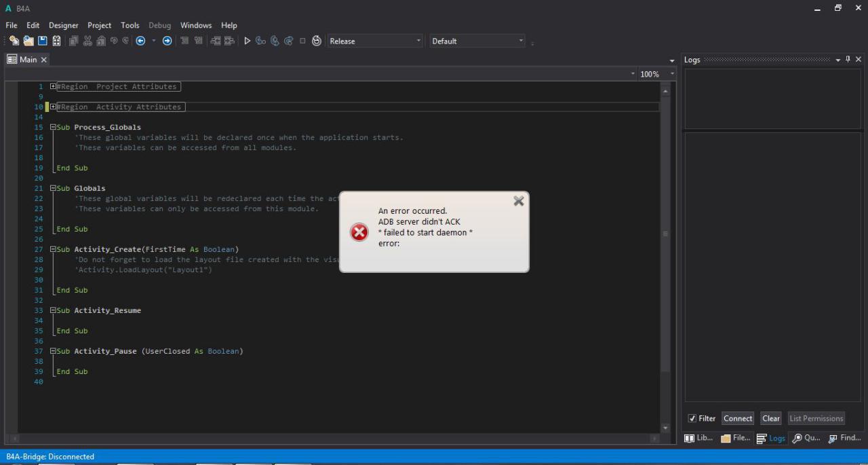Click the Save project floppy disk icon
Image resolution: width=868 pixels, height=465 pixels.
pyautogui.click(x=42, y=41)
